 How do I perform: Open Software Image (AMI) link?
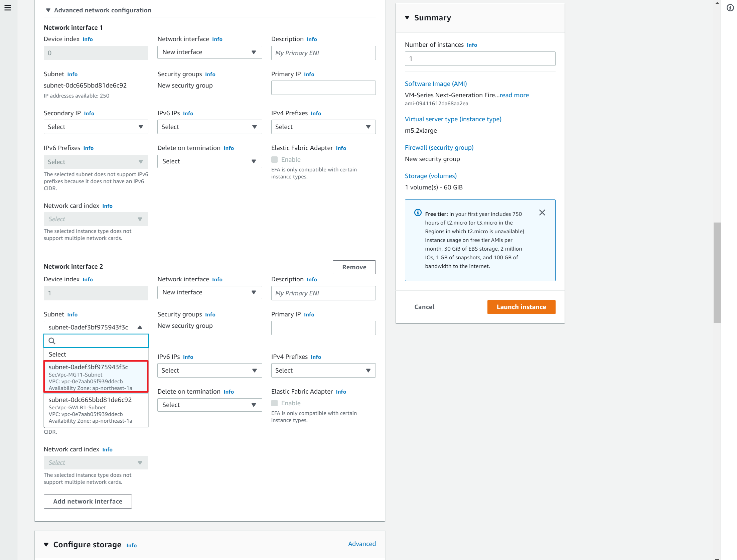[x=436, y=84]
